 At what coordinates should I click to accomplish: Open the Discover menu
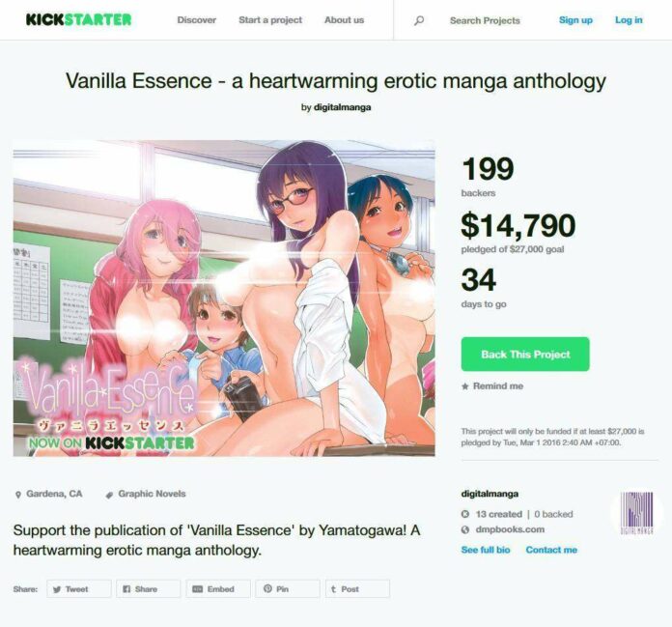(x=197, y=20)
